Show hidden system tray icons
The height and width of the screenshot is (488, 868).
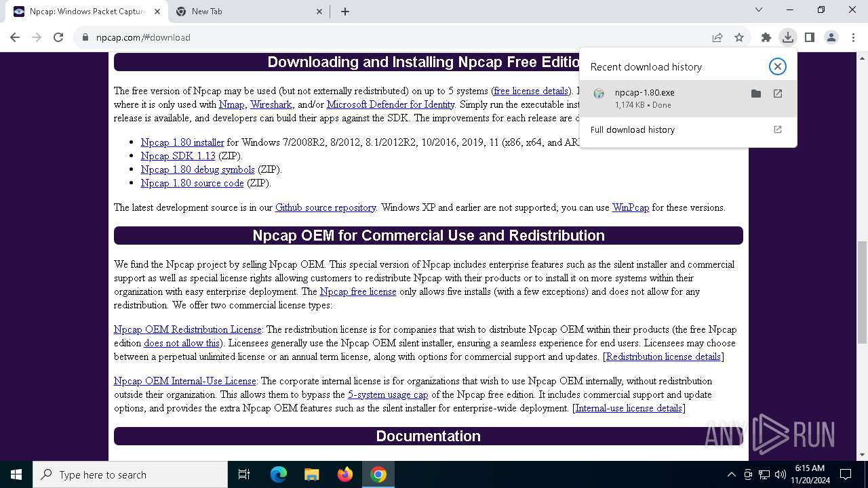pyautogui.click(x=731, y=474)
